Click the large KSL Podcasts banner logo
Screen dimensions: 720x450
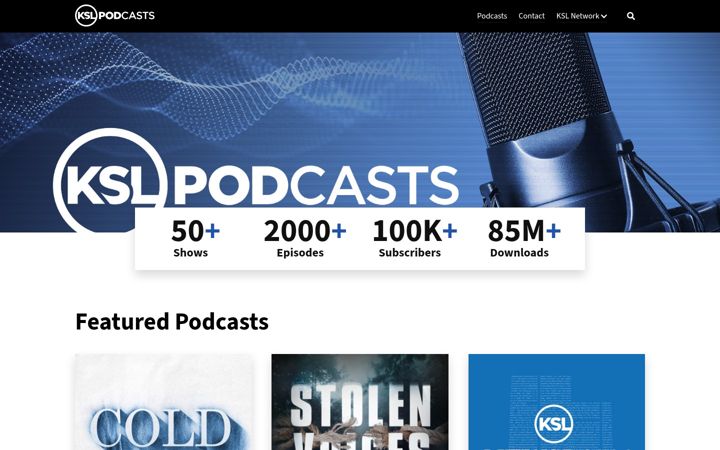click(256, 180)
